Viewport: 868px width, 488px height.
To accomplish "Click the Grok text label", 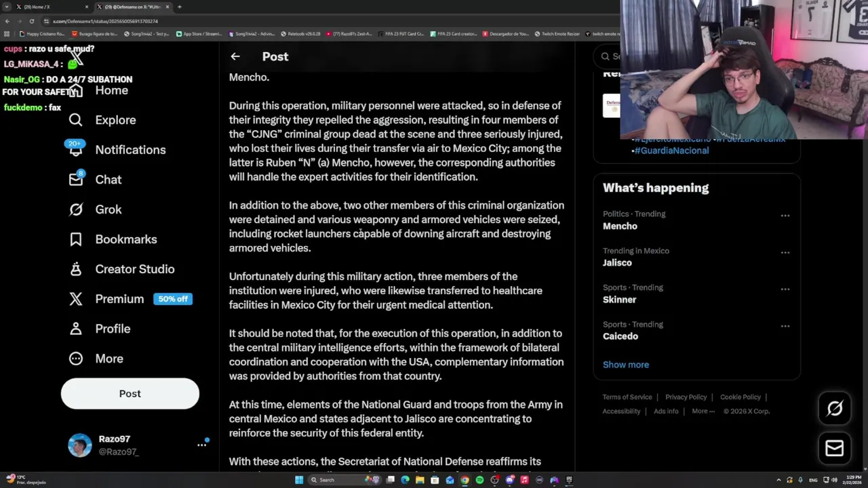I will pos(108,209).
